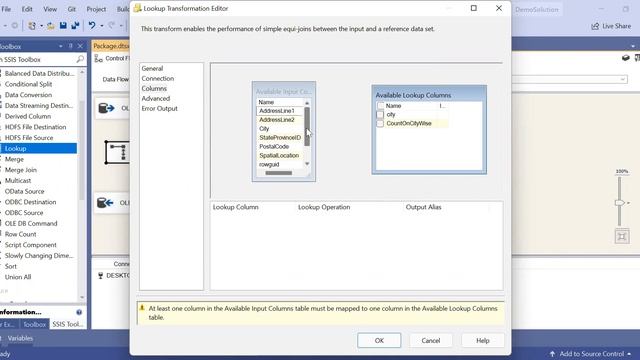Select the Connection page in editor
The height and width of the screenshot is (360, 640).
[x=158, y=78]
